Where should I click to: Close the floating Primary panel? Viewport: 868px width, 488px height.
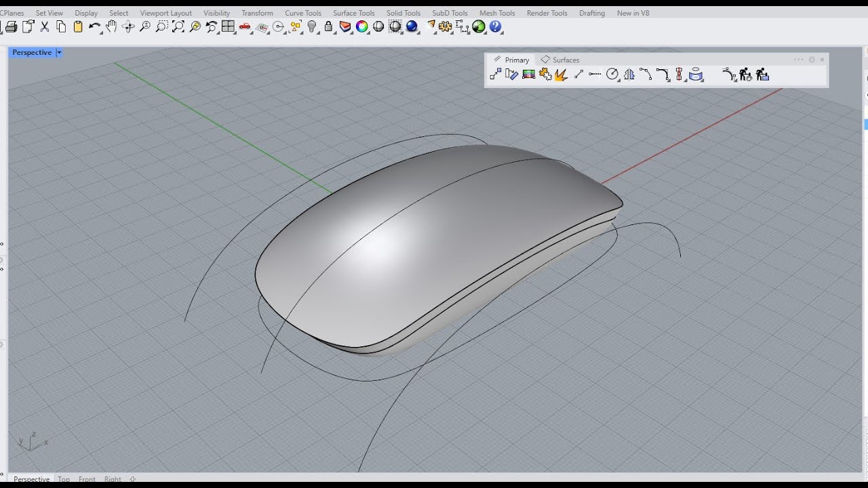822,60
